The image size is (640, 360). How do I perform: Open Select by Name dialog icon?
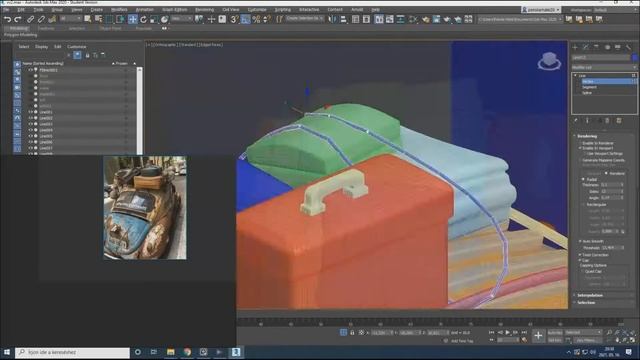(98, 19)
